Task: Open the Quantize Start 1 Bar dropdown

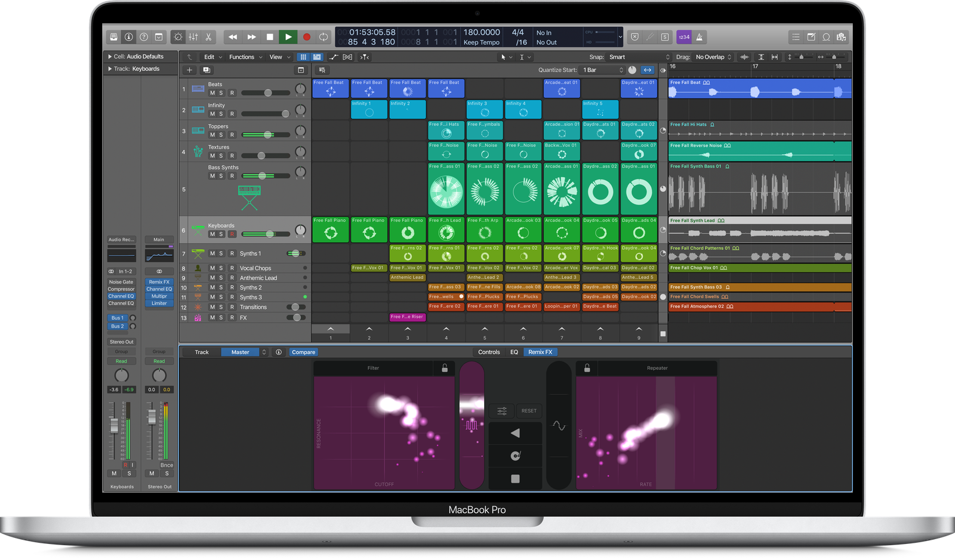Action: (x=602, y=70)
